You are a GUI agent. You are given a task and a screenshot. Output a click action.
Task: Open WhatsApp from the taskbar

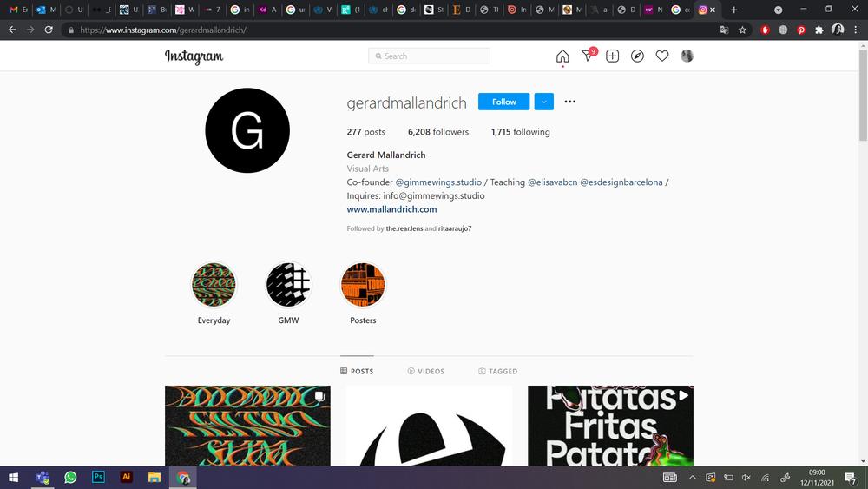70,478
